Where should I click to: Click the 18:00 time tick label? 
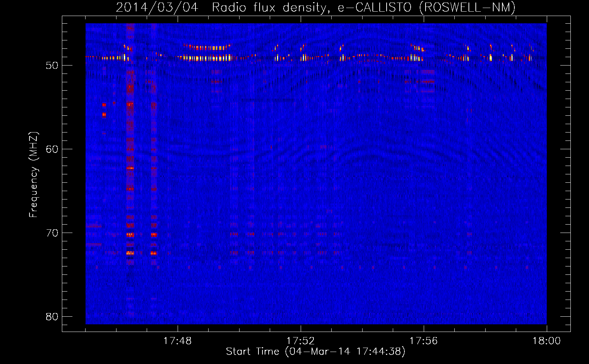pos(546,341)
